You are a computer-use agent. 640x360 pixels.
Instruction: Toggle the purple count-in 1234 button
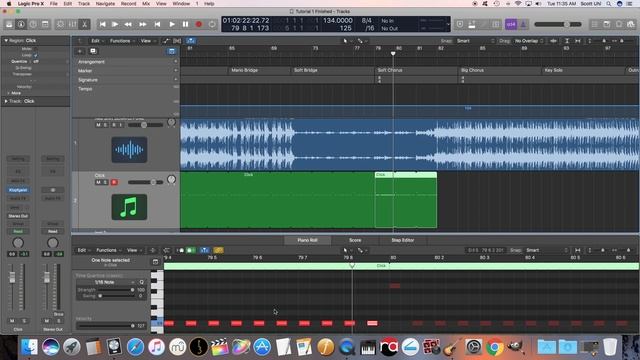click(511, 24)
